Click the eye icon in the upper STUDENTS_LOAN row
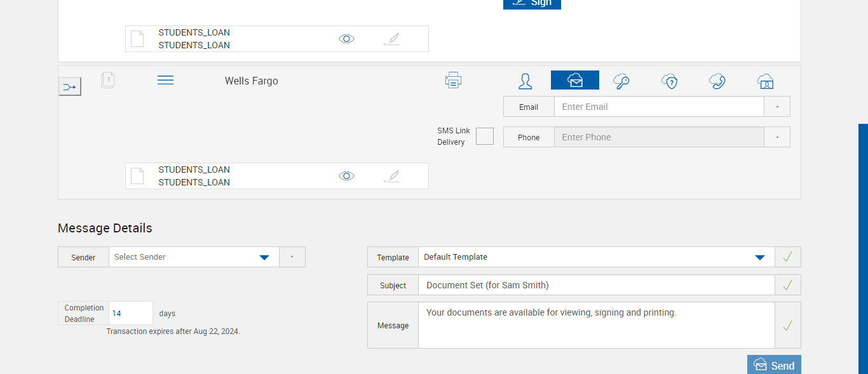The image size is (868, 374). click(346, 39)
